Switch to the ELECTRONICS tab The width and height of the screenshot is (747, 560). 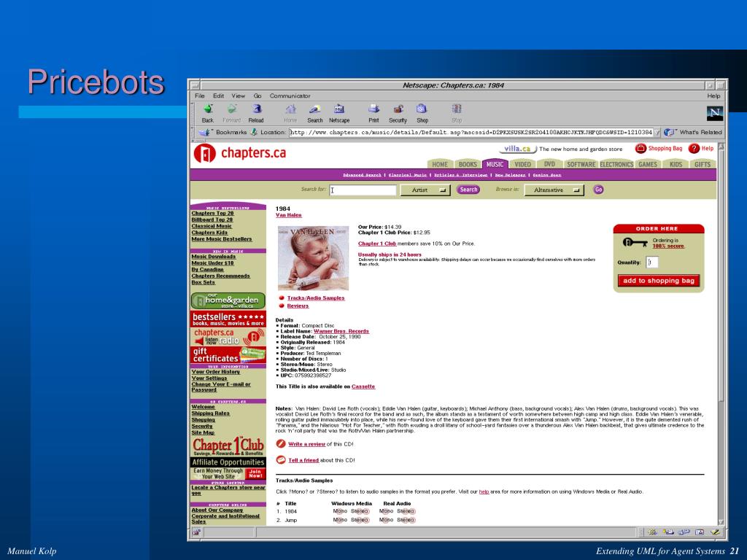(x=616, y=164)
